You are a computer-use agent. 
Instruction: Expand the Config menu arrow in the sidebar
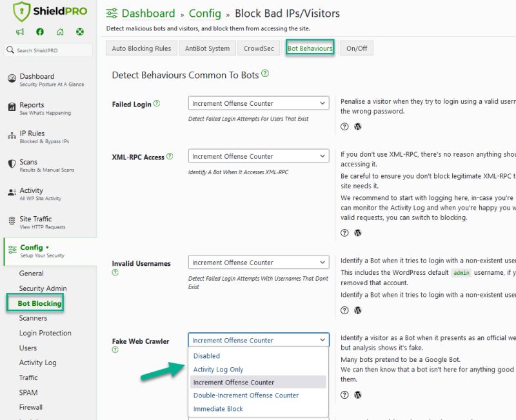click(x=47, y=247)
